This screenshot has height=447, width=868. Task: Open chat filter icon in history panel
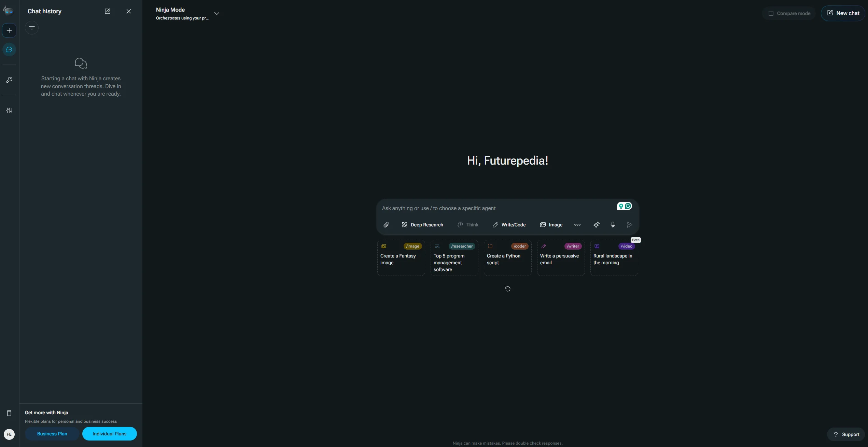click(32, 28)
